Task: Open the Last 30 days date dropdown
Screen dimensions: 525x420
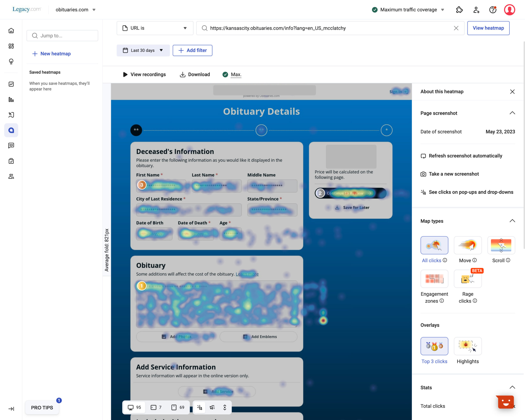Action: click(143, 50)
